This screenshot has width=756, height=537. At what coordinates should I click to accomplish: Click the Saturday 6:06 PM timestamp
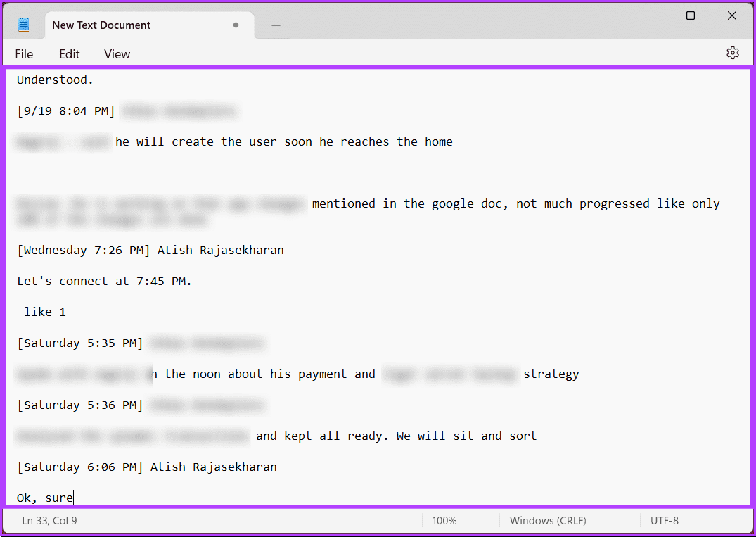[x=79, y=467]
